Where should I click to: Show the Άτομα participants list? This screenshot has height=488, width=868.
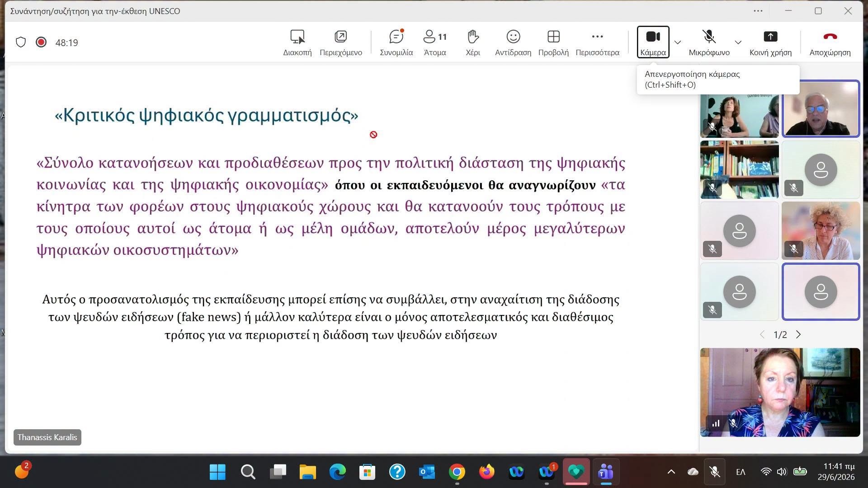coord(435,42)
